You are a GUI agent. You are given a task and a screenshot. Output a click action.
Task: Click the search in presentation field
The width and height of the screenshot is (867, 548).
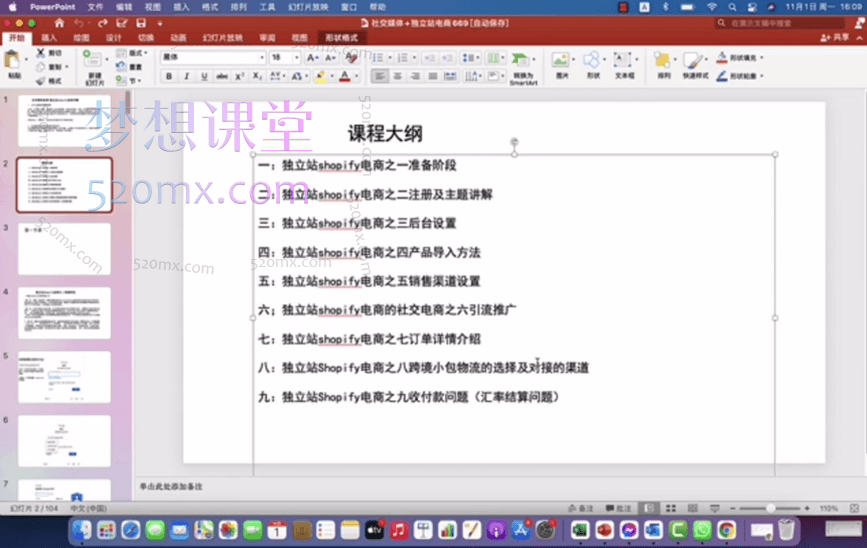(x=780, y=23)
